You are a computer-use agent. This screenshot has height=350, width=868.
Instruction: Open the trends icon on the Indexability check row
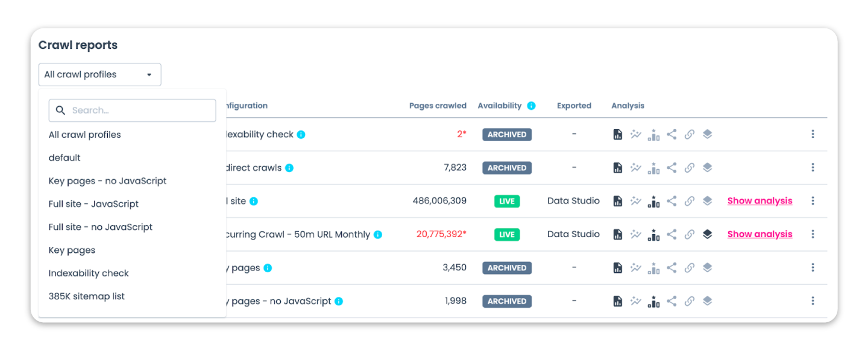tap(636, 134)
